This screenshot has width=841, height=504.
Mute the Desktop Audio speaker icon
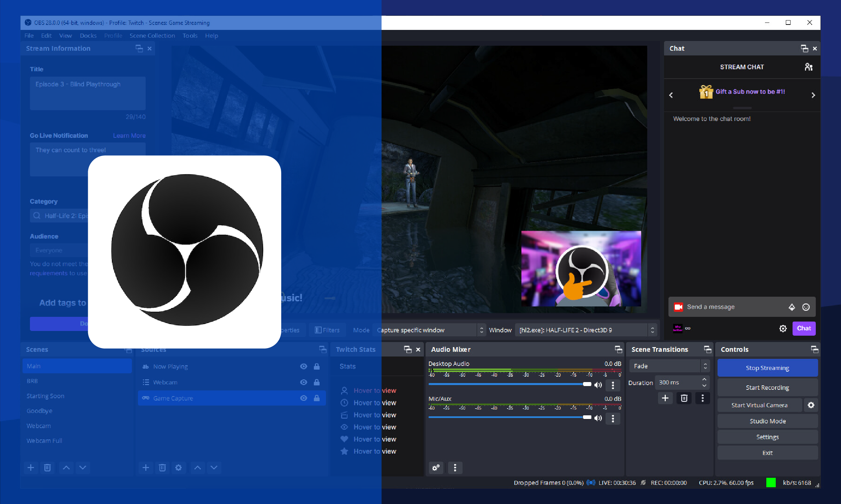point(597,385)
